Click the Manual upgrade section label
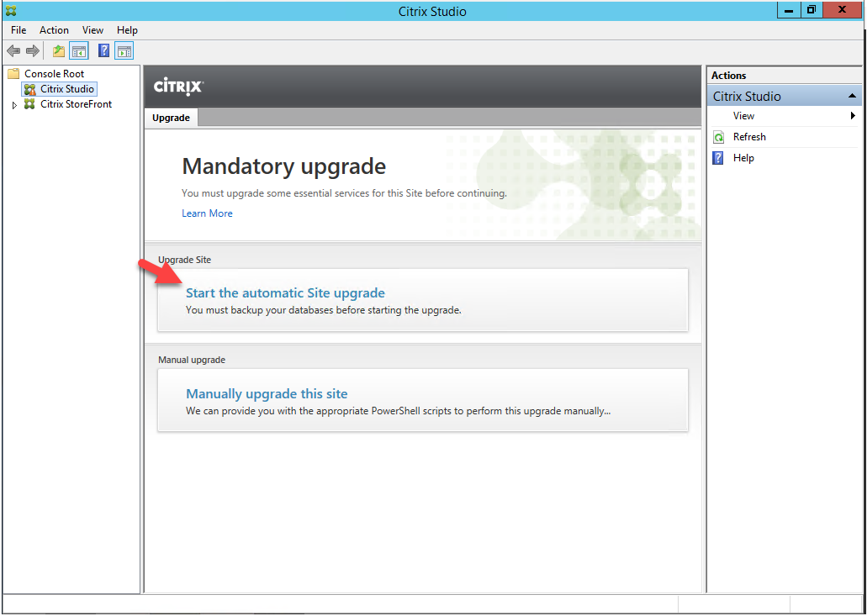867x616 pixels. [x=192, y=360]
